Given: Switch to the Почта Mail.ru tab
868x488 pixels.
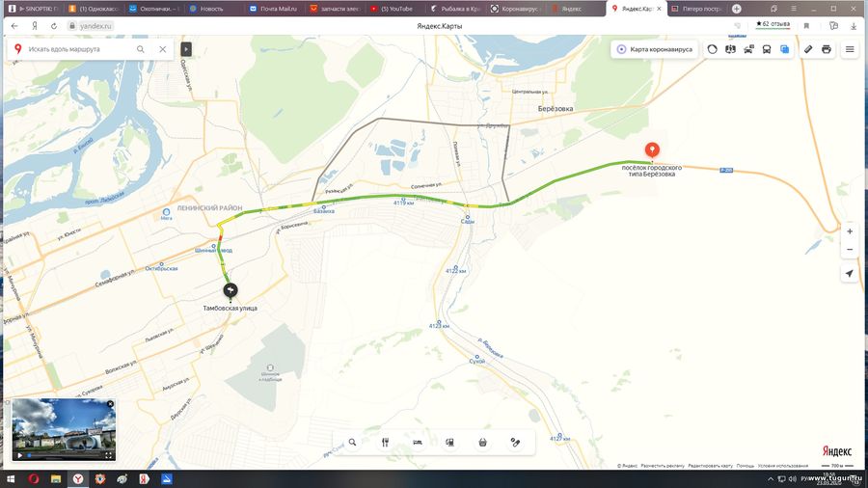Looking at the screenshot, I should pyautogui.click(x=274, y=9).
